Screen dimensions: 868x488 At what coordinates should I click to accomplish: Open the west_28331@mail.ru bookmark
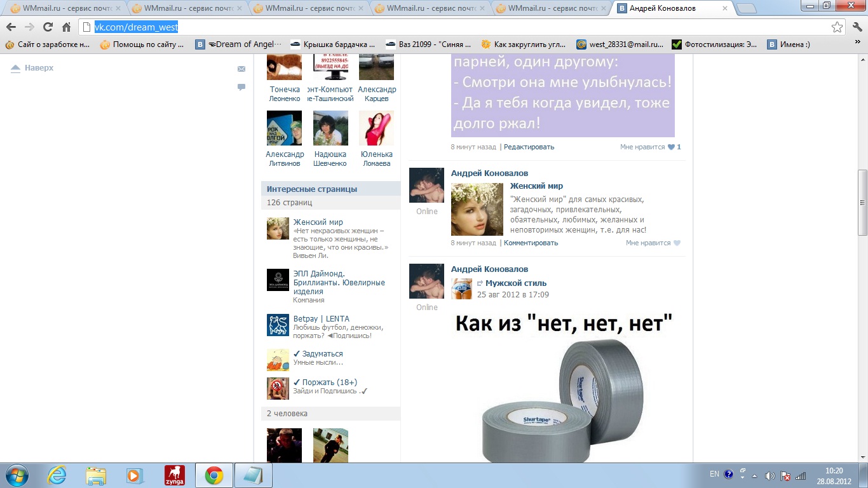tap(620, 44)
